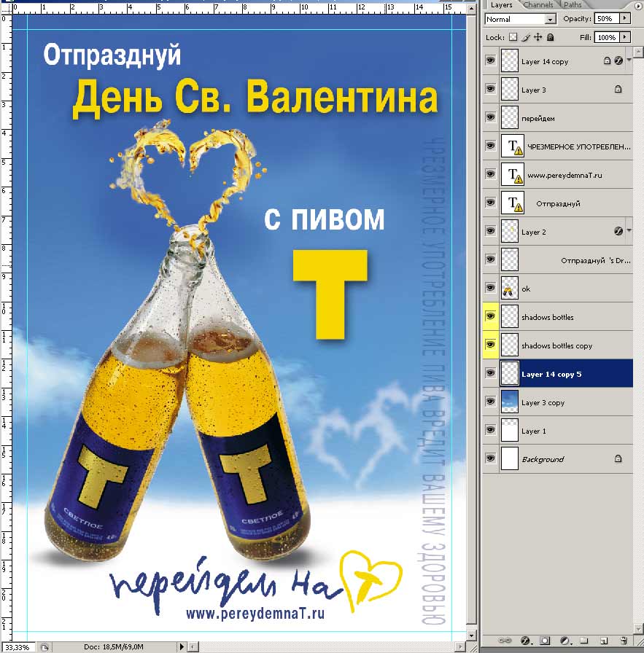Select the ЧРЕЗМЕРНОЕ УПОТРЕБЛЕН text layer name
This screenshot has height=653, width=644.
579,146
